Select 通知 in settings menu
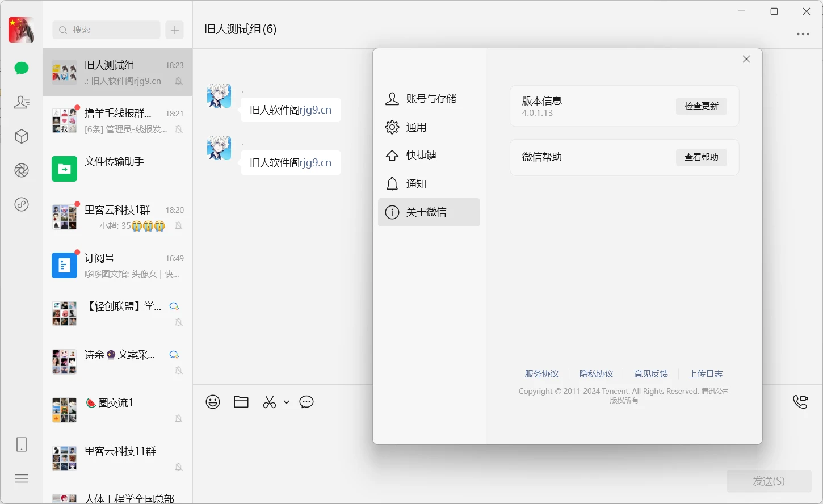Screen dimensions: 823x504 coord(429,184)
